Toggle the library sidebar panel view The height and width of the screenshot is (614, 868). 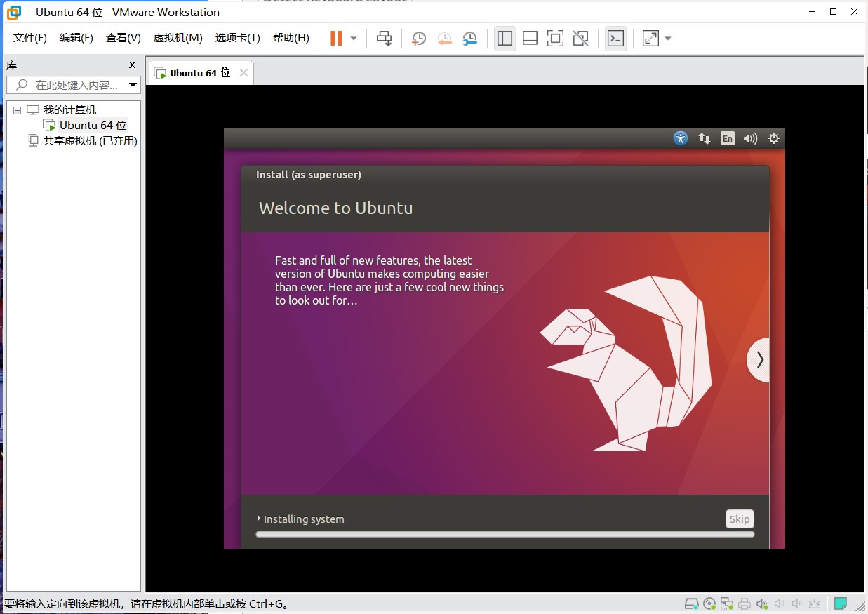pos(505,39)
